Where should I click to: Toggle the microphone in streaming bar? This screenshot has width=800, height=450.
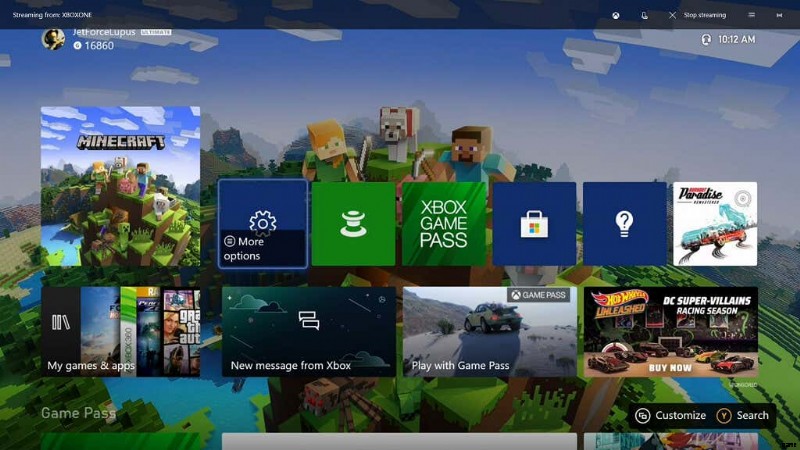[x=644, y=15]
